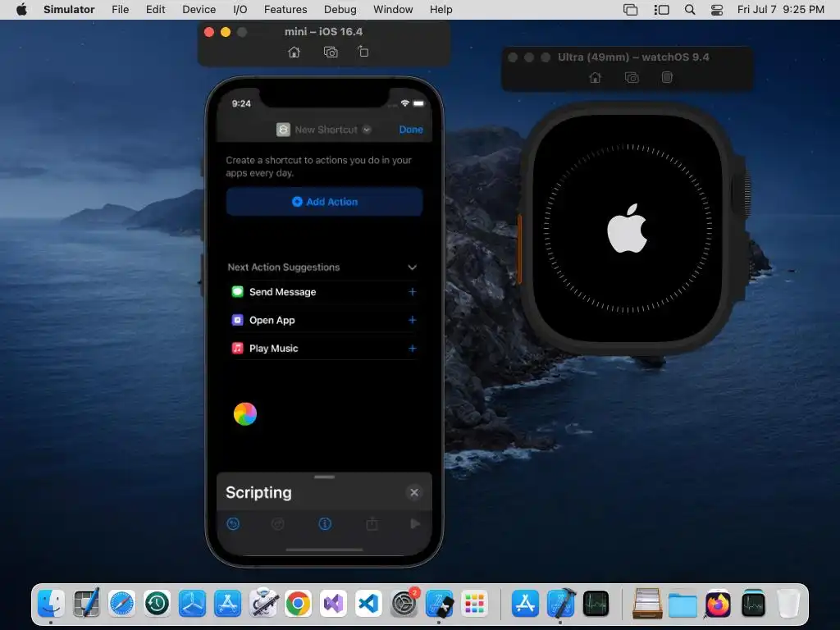Open Firefox from the dock
The image size is (840, 630).
[718, 604]
